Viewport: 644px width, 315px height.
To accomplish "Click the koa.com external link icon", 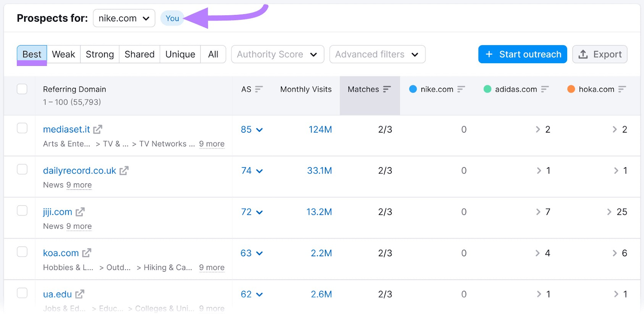I will [87, 253].
